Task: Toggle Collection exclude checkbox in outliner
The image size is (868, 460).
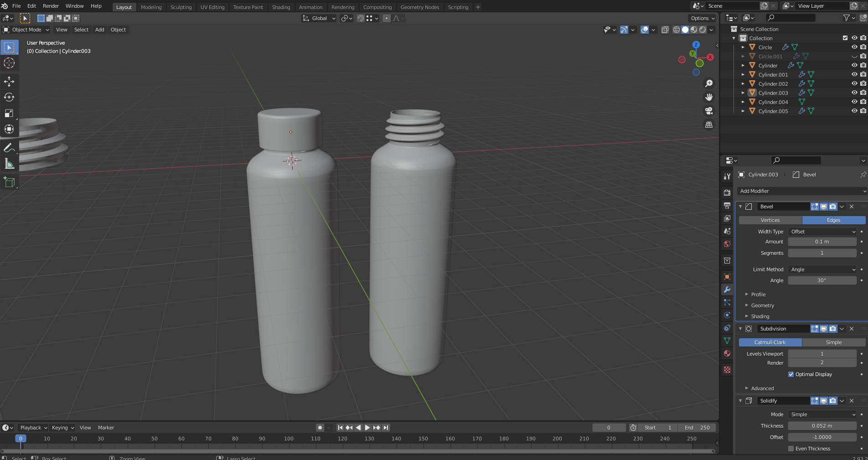Action: 845,38
